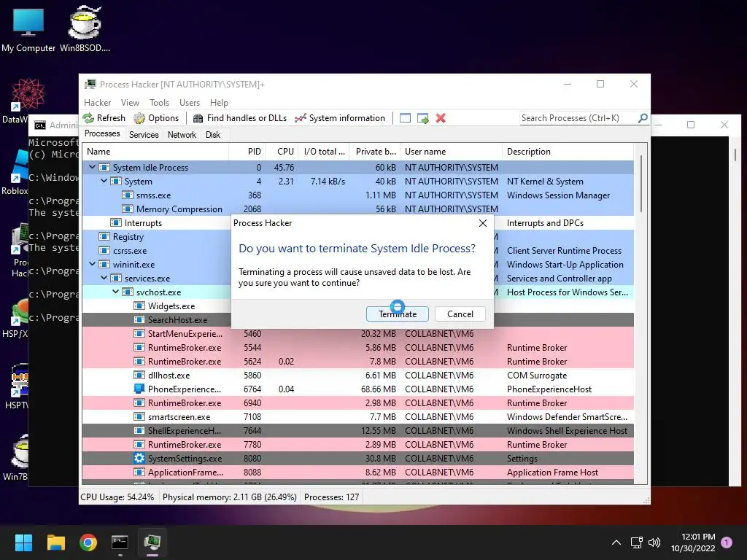747x560 pixels.
Task: Sort by the Name column header
Action: tap(156, 152)
